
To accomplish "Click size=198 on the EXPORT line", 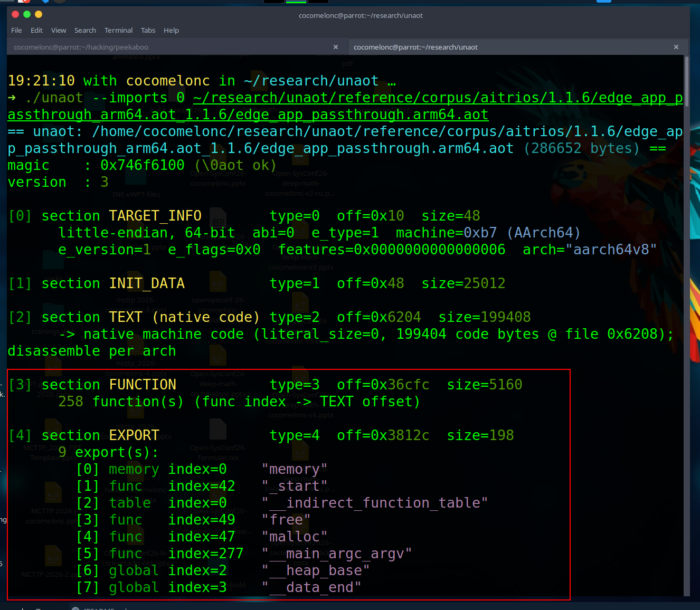I will pos(480,435).
